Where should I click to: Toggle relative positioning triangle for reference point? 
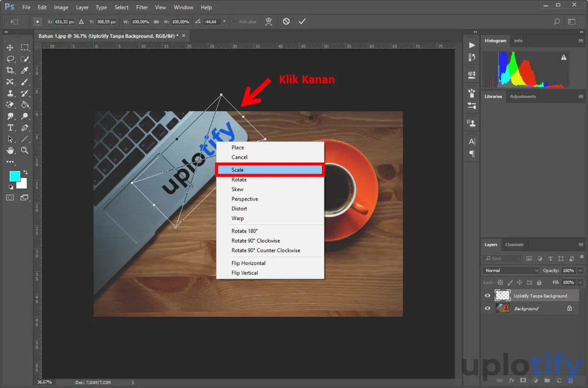(81, 22)
